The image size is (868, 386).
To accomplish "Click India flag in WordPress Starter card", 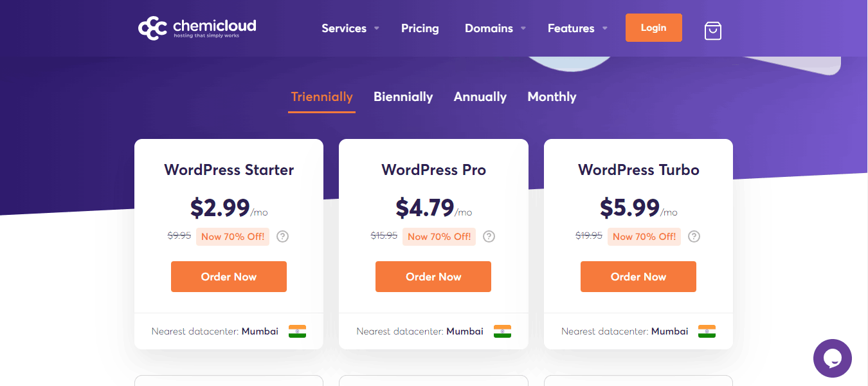I will tap(297, 331).
